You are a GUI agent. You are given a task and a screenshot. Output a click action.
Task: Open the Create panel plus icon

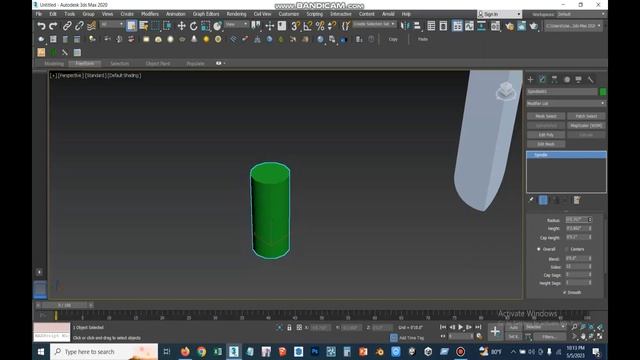[531, 80]
